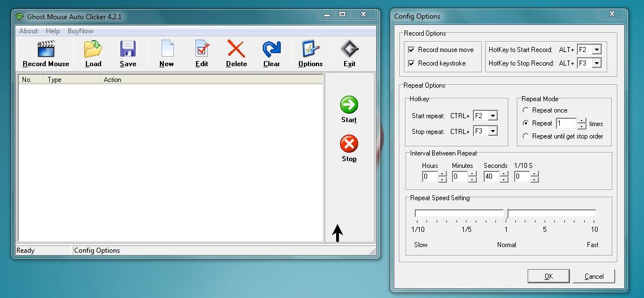The height and width of the screenshot is (298, 644).
Task: Open the BuyNow menu
Action: click(x=80, y=31)
